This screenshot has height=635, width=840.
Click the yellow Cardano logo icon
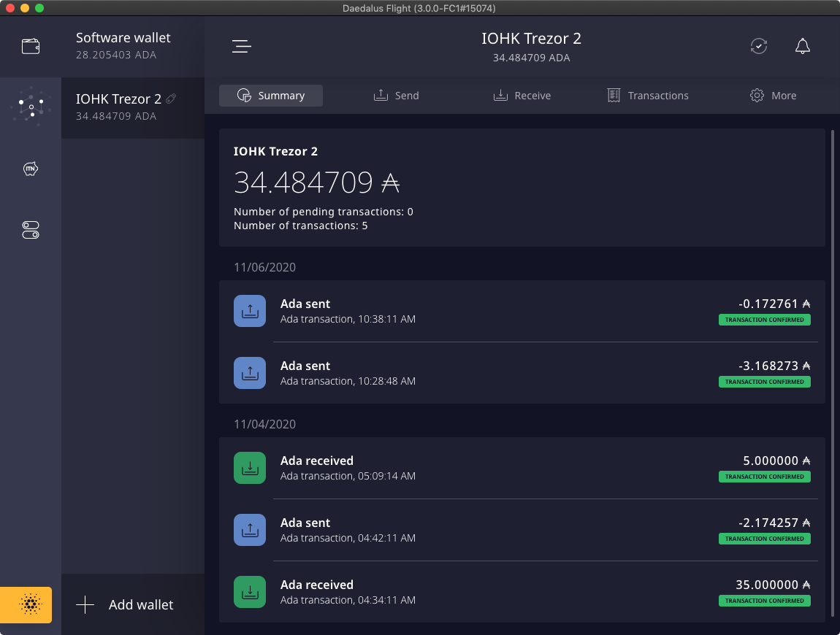[26, 604]
